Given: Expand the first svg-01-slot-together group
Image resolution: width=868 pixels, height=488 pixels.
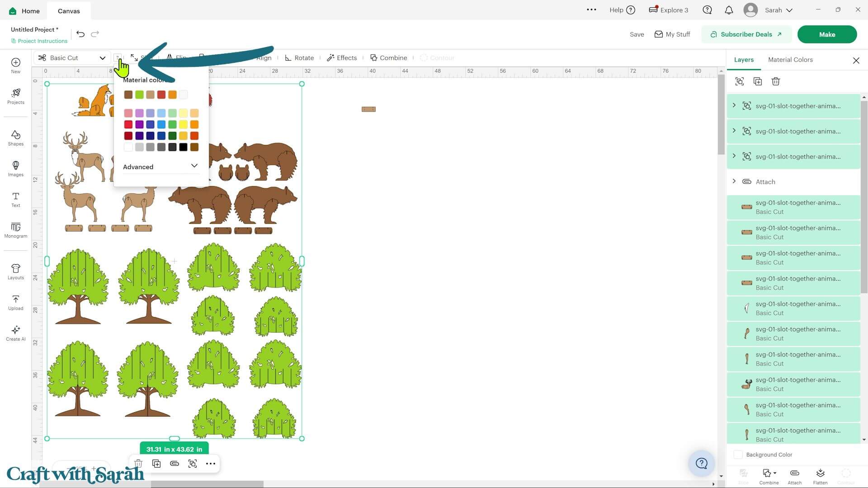Looking at the screenshot, I should pyautogui.click(x=734, y=105).
